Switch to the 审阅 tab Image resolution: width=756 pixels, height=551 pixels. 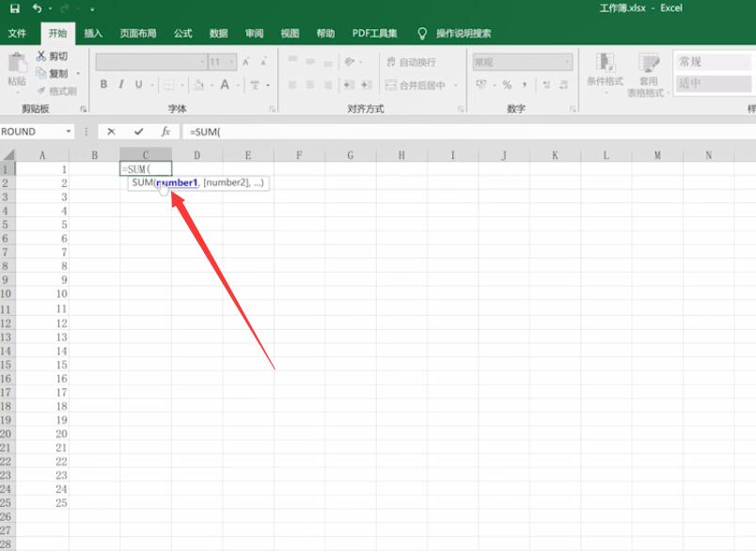[x=254, y=33]
